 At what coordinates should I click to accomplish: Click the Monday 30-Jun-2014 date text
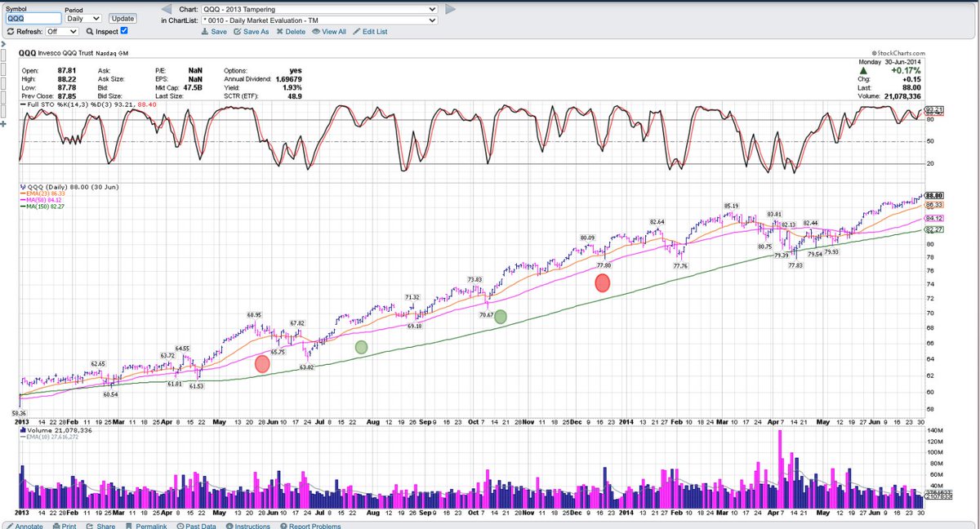point(889,62)
